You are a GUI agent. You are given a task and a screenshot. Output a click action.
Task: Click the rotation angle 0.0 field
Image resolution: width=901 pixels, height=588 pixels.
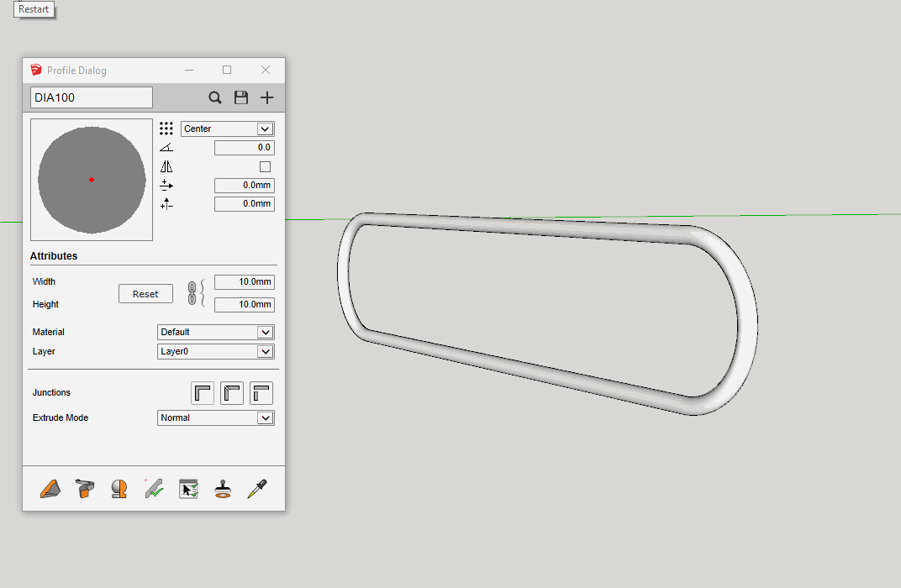pos(245,148)
